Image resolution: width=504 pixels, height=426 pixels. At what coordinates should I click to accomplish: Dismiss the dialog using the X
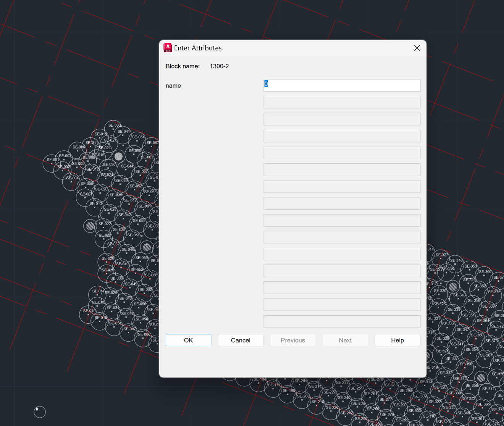[x=417, y=48]
